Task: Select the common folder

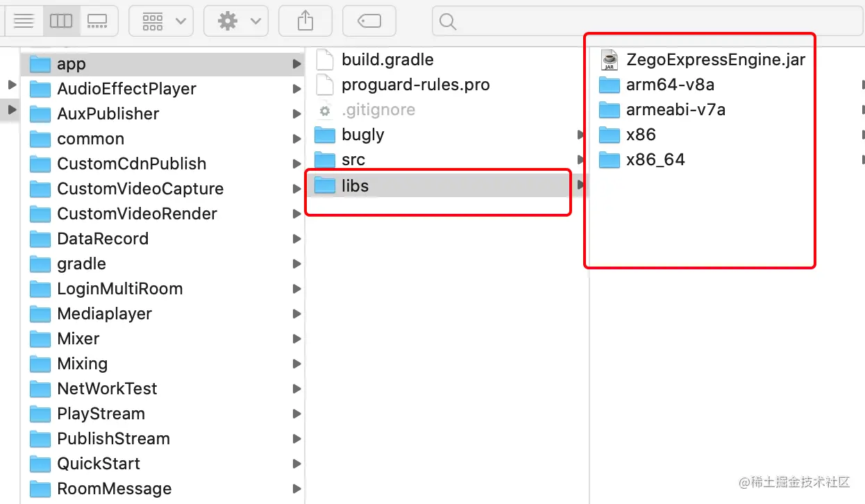Action: (163, 139)
